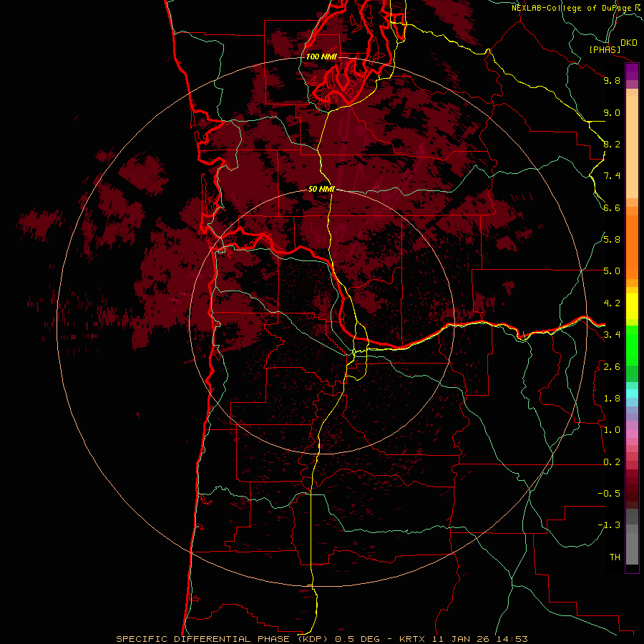Pick the purple top of the color scale
644x644 pixels.
[632, 72]
